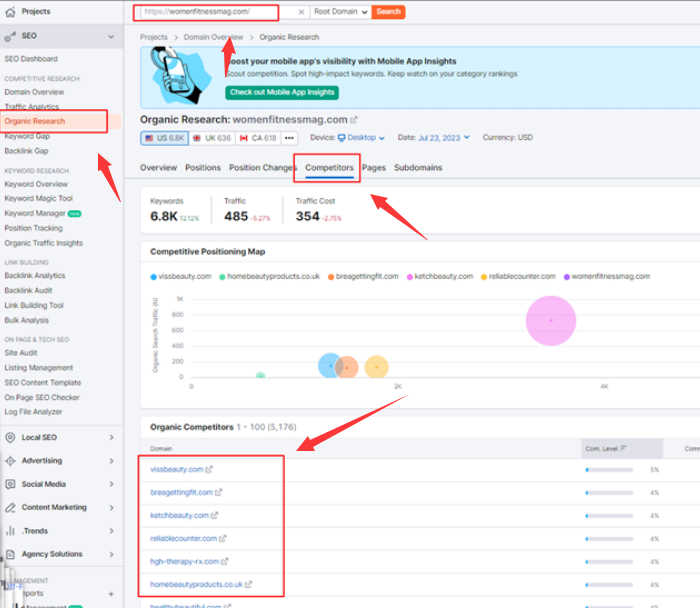Open external link icon next to vissbeauty.com

tap(210, 469)
